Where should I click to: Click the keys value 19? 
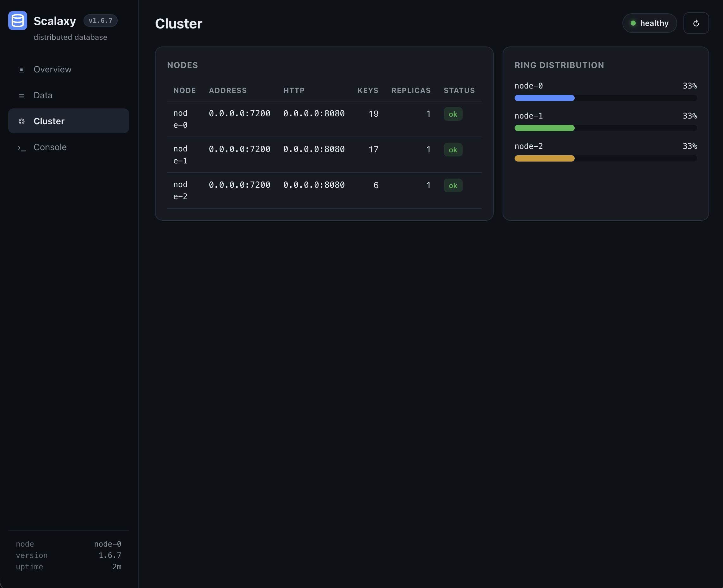[373, 114]
